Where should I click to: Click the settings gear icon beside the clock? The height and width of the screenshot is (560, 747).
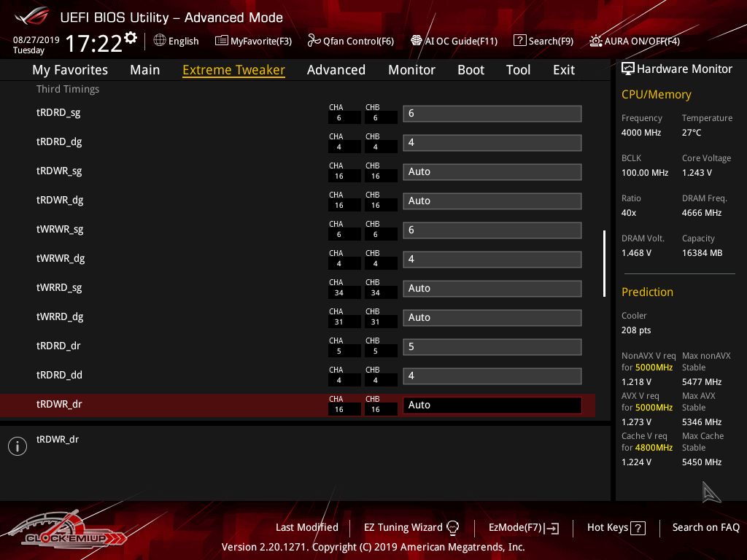point(131,37)
